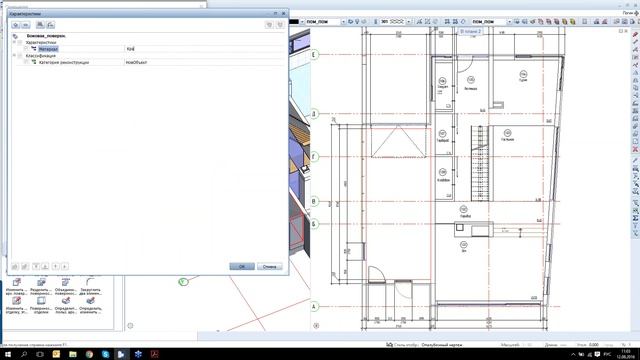Click the second-rightmost top icon in dialog
Image resolution: width=640 pixels, height=360 pixels.
(x=269, y=25)
